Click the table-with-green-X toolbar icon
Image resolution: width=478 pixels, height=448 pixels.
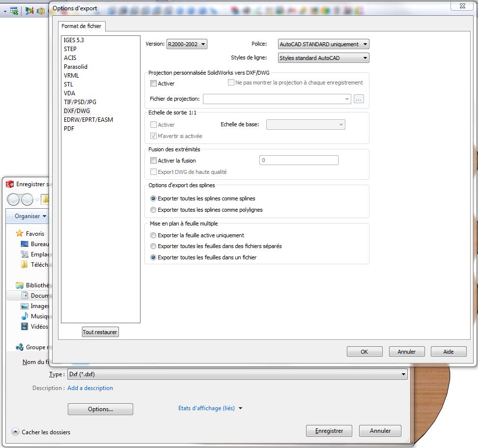pos(14,11)
